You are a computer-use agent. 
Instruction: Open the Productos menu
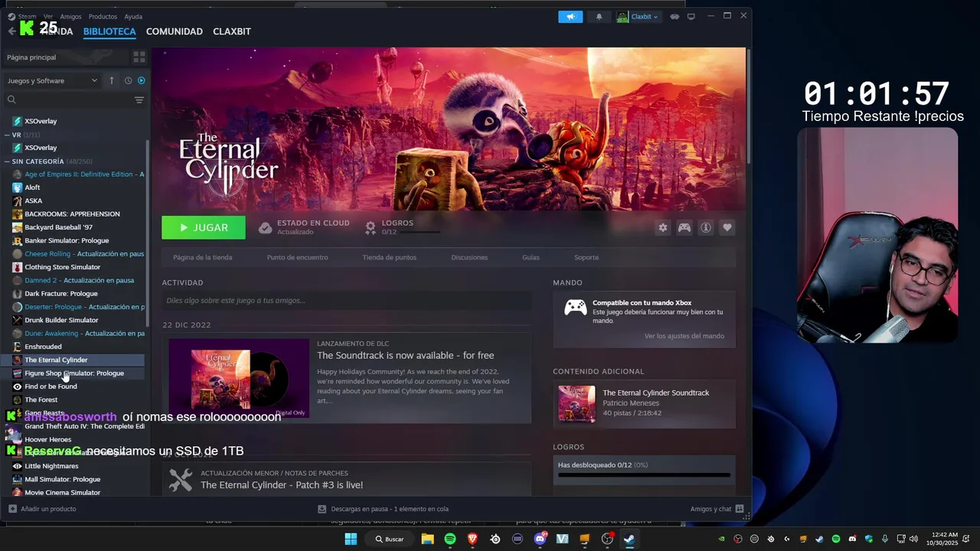coord(103,16)
